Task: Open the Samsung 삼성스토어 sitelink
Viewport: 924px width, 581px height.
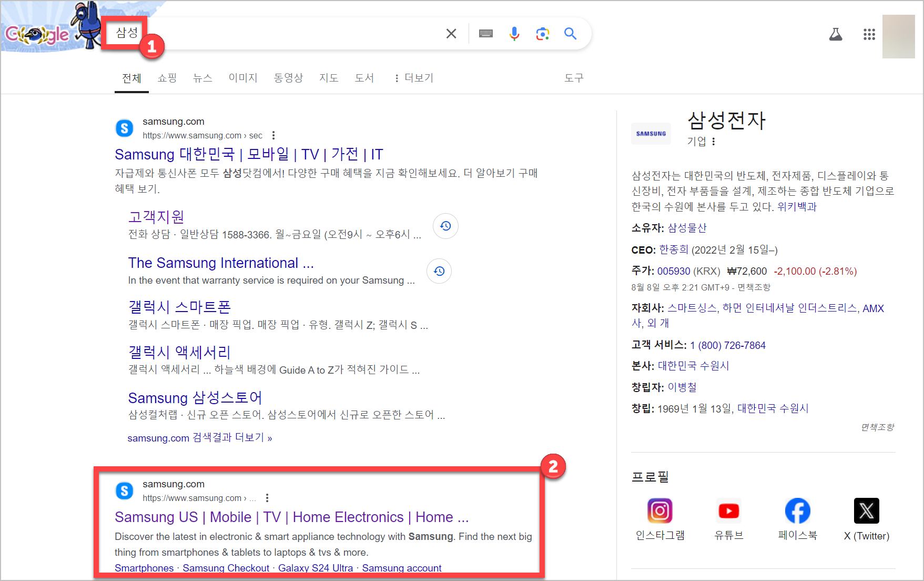Action: (195, 397)
